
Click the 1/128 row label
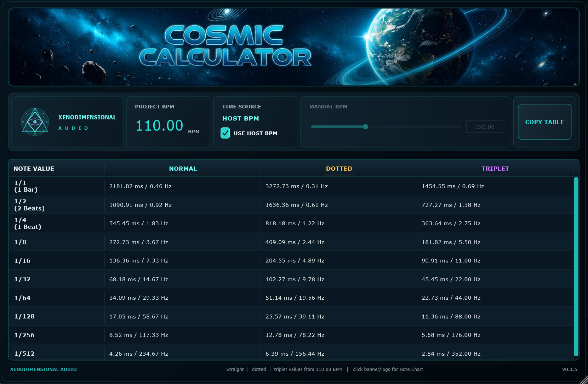pos(24,317)
